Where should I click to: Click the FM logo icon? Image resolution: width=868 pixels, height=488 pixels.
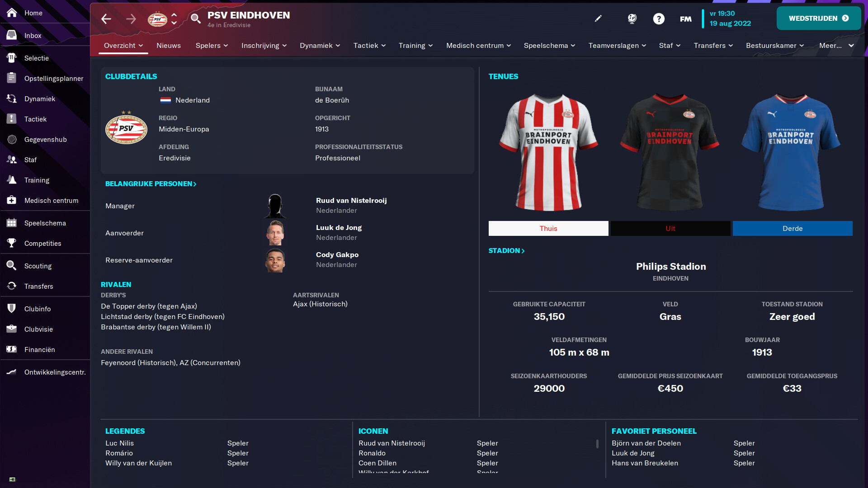click(685, 19)
